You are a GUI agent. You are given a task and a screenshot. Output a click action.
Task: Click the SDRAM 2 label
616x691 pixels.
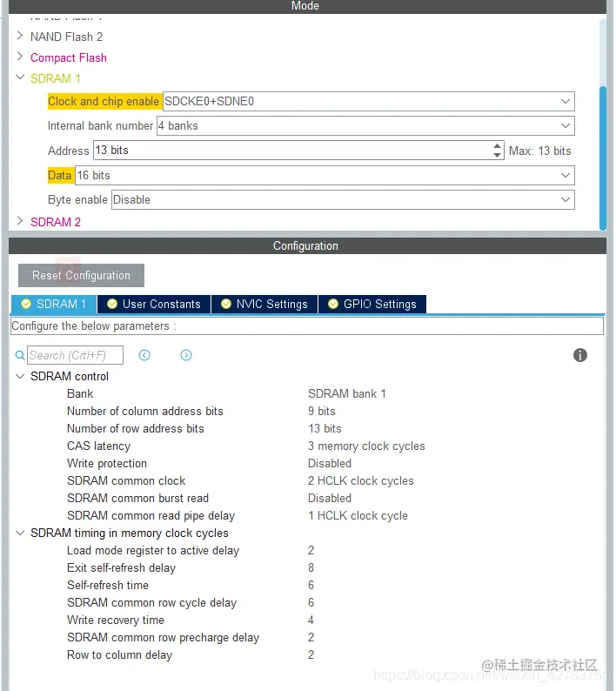(56, 222)
